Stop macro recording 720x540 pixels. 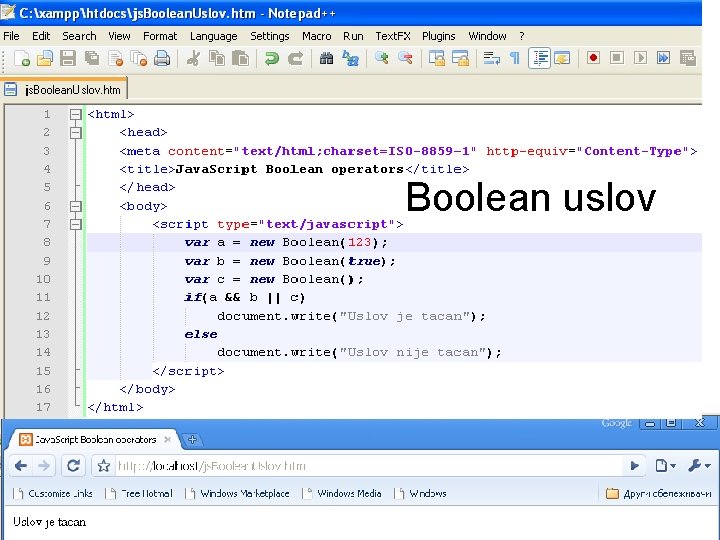click(617, 58)
